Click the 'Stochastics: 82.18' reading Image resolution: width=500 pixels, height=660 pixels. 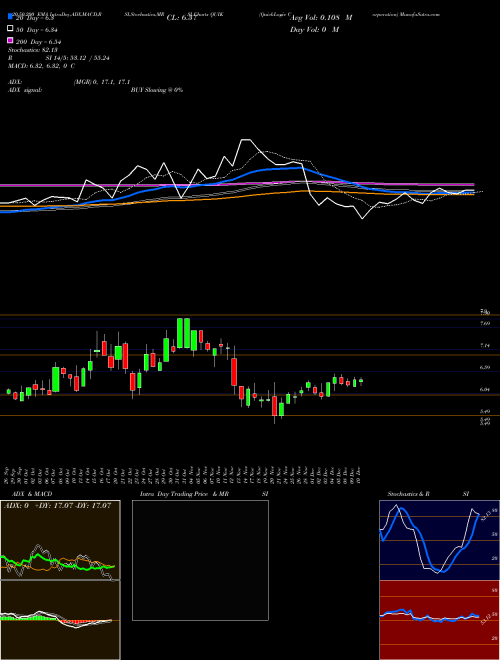coord(33,50)
